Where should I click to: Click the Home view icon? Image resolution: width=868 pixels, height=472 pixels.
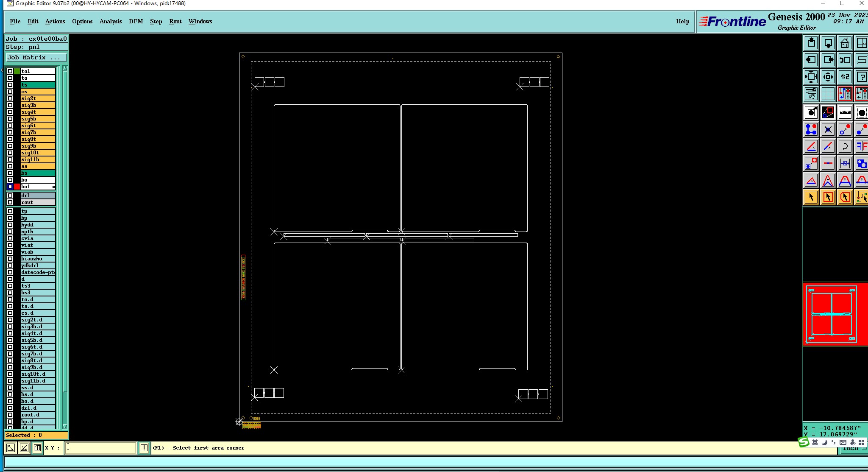(845, 43)
